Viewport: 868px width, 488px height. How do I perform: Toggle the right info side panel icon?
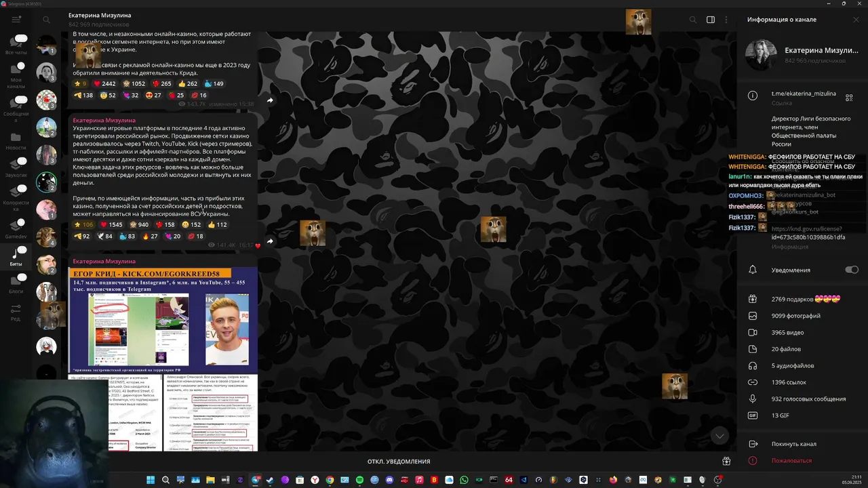pyautogui.click(x=711, y=20)
